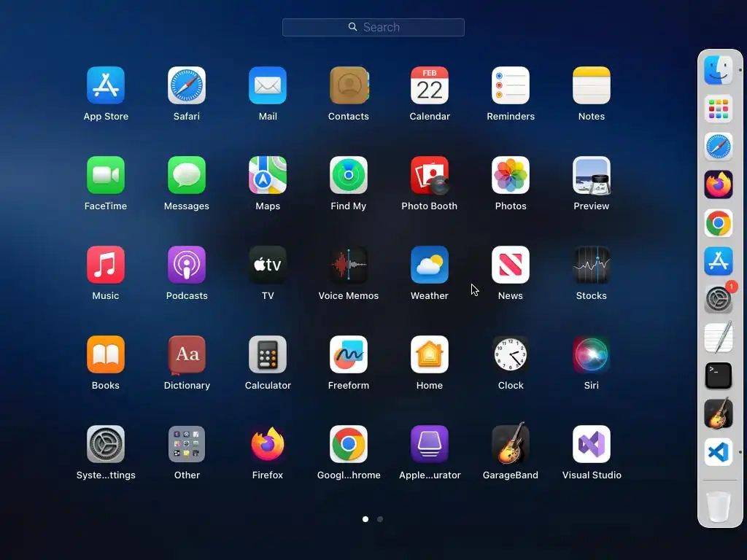Viewport: 747px width, 560px height.
Task: Open Google Chrome from Launchpad grid
Action: (349, 444)
